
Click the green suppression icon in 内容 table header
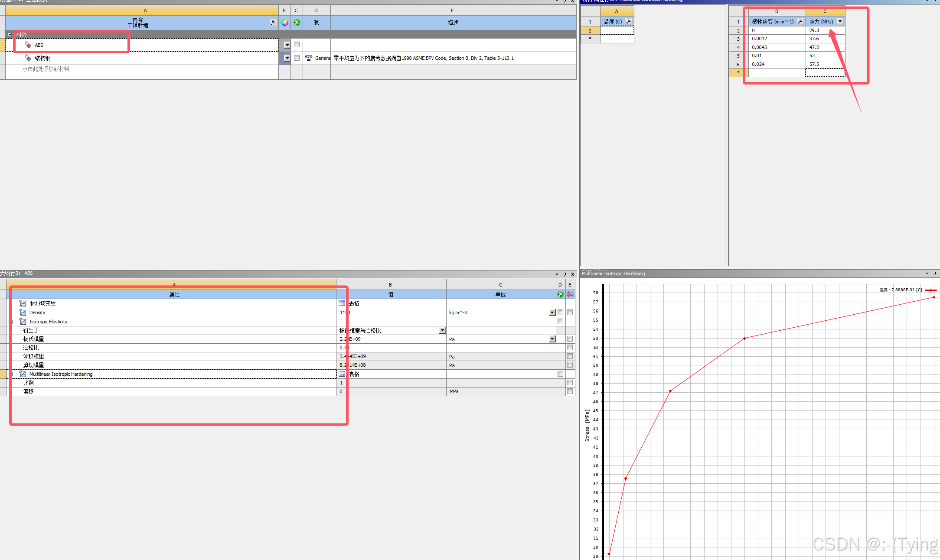coord(297,23)
